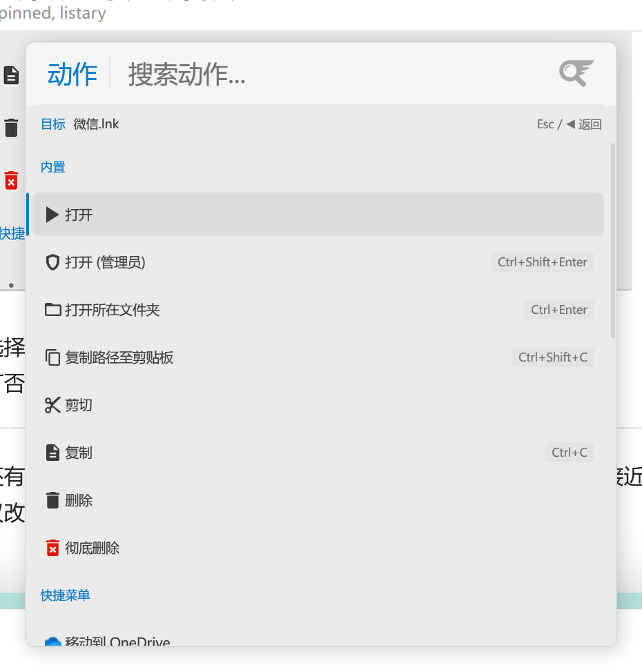
Task: Click the action list scrollbar
Action: [x=613, y=241]
